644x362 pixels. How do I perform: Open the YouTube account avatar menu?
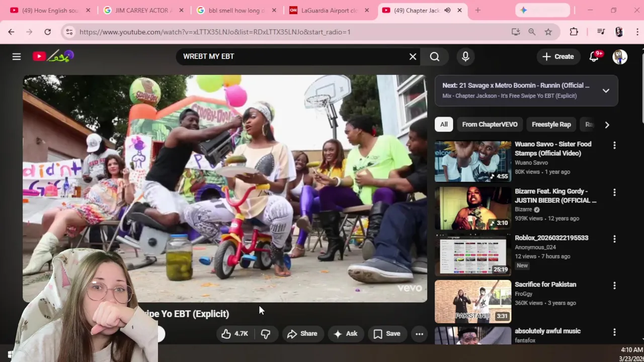tap(620, 56)
